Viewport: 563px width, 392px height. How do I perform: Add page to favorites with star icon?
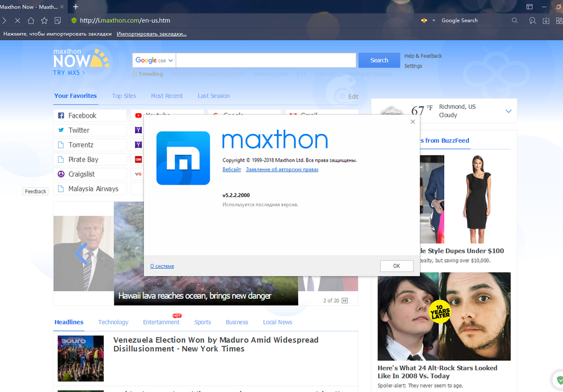44,21
